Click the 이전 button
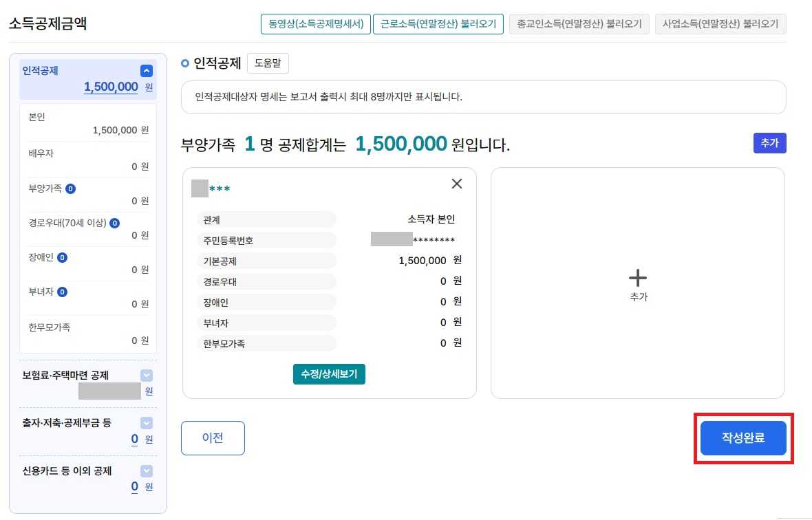 pyautogui.click(x=213, y=437)
